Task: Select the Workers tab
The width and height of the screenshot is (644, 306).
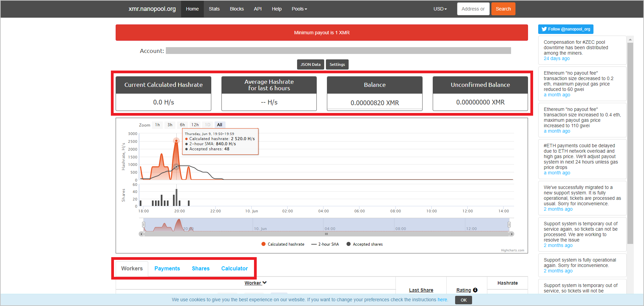Action: tap(132, 268)
